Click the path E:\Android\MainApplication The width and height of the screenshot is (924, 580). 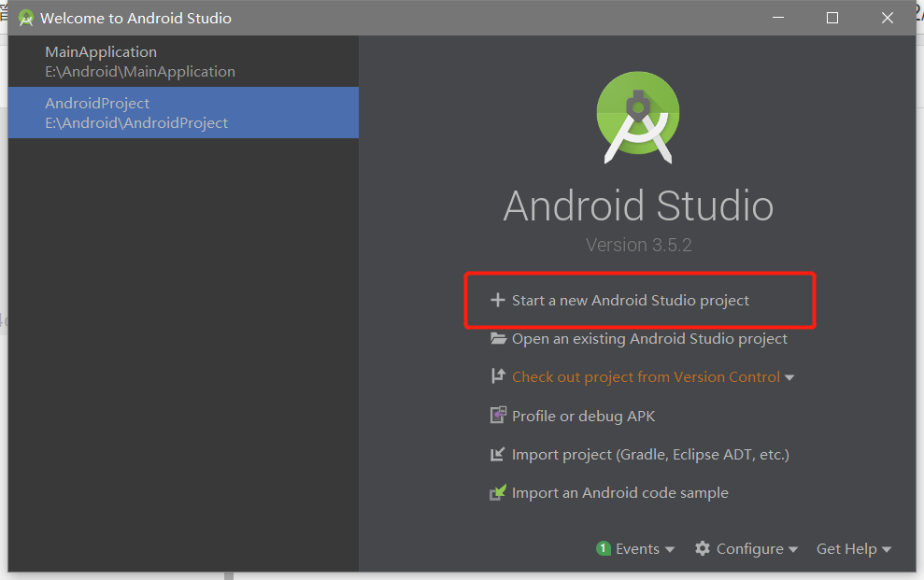point(140,72)
